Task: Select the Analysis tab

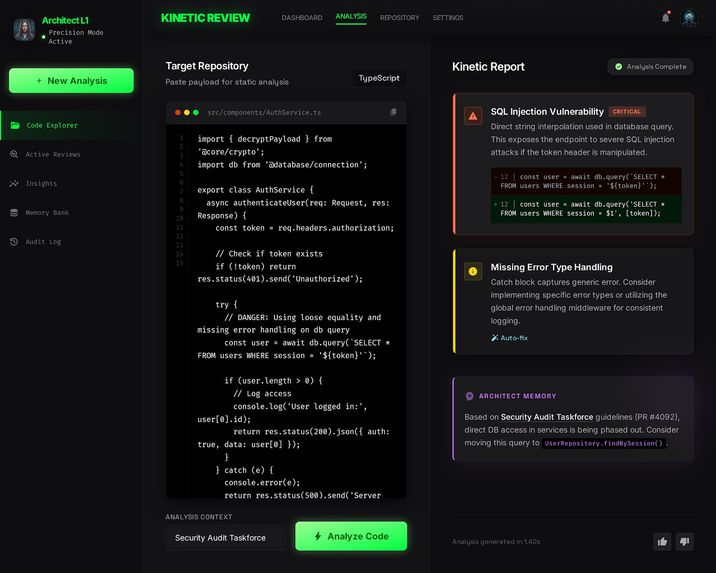Action: [x=351, y=16]
